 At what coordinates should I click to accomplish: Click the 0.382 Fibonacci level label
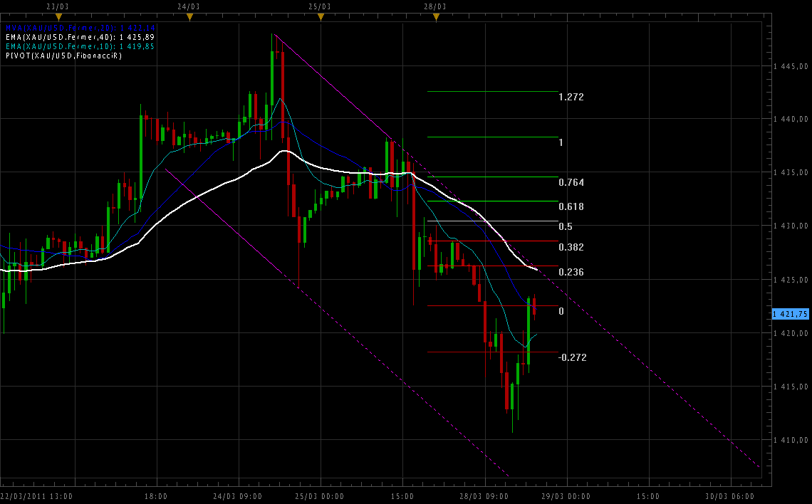(x=571, y=247)
